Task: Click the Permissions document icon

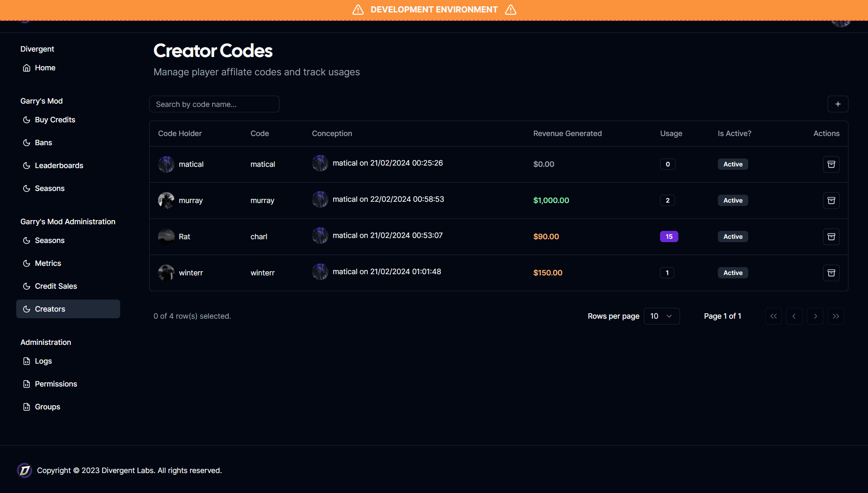Action: pos(27,384)
